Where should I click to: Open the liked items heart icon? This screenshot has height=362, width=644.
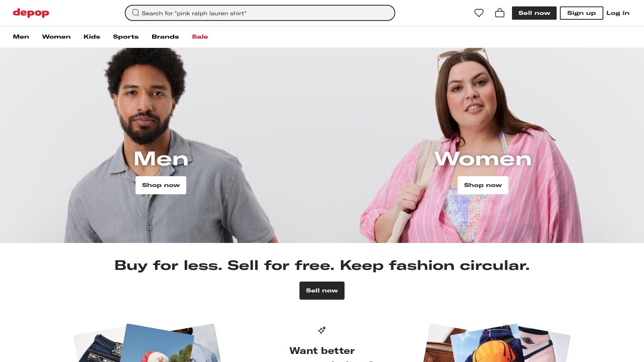click(x=479, y=13)
